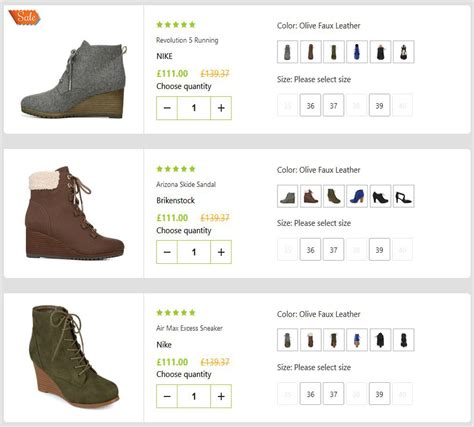Select size 39 for Air Max Excess Sneaker
The width and height of the screenshot is (474, 427).
(379, 394)
